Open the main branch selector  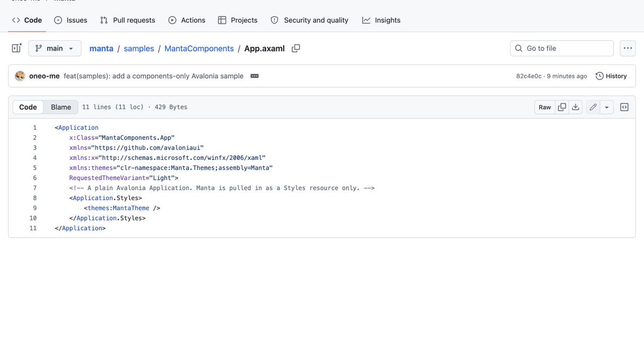pos(55,48)
